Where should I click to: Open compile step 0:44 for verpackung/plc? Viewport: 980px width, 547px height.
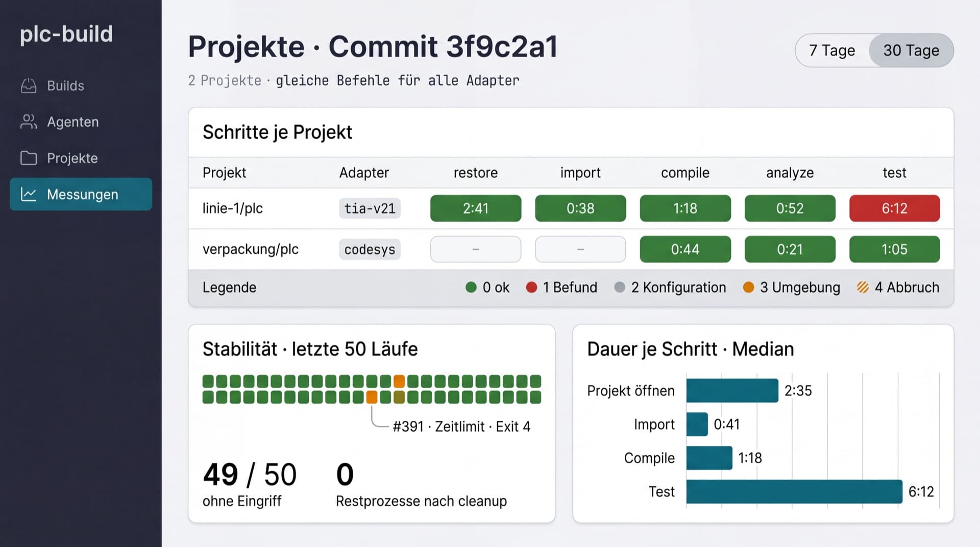coord(685,249)
